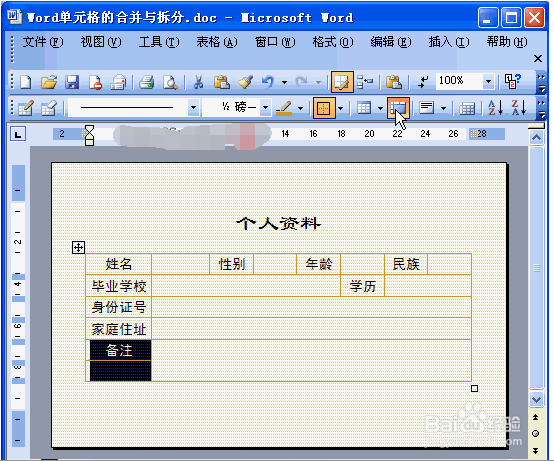Open print preview magnifier icon
Viewport: 554px width, 461px height.
tap(170, 82)
